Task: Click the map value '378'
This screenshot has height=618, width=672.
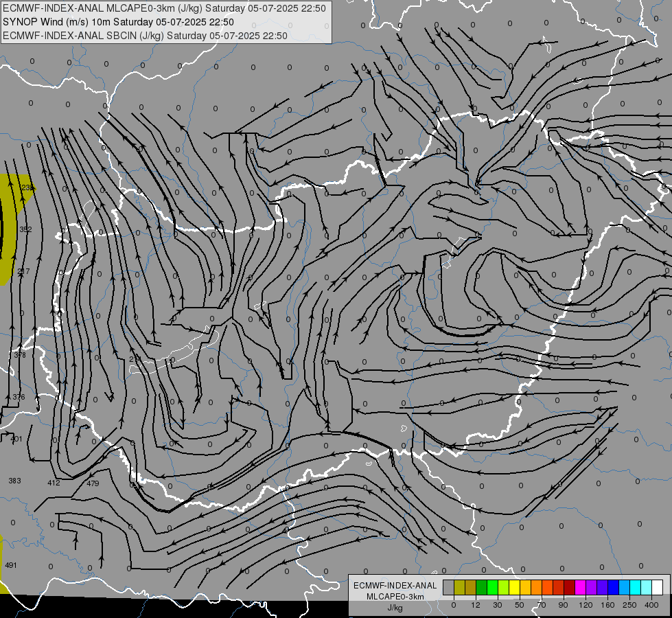Action: point(20,355)
